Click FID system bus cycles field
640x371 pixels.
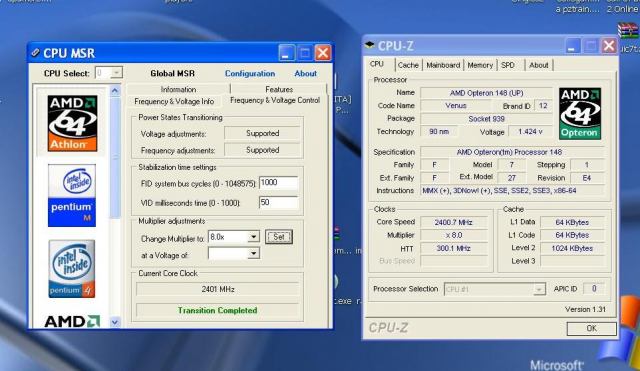(278, 183)
